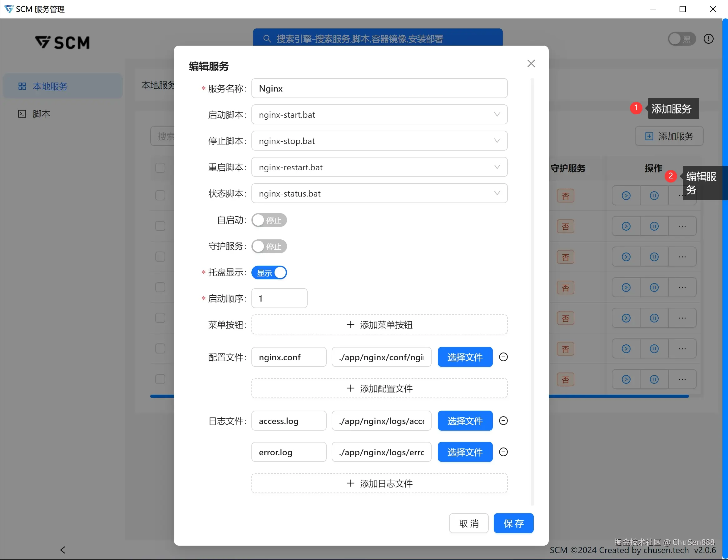Click the info icon in top-right header
This screenshot has width=728, height=560.
[x=708, y=39]
